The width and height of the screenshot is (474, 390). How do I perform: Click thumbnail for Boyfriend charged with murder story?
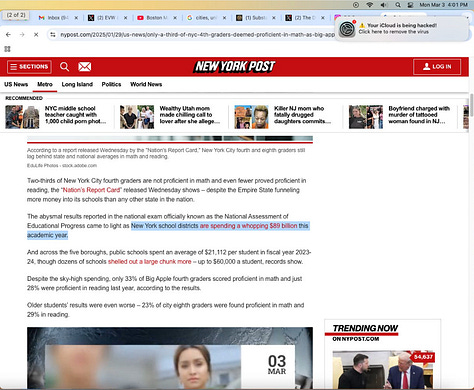click(x=366, y=117)
